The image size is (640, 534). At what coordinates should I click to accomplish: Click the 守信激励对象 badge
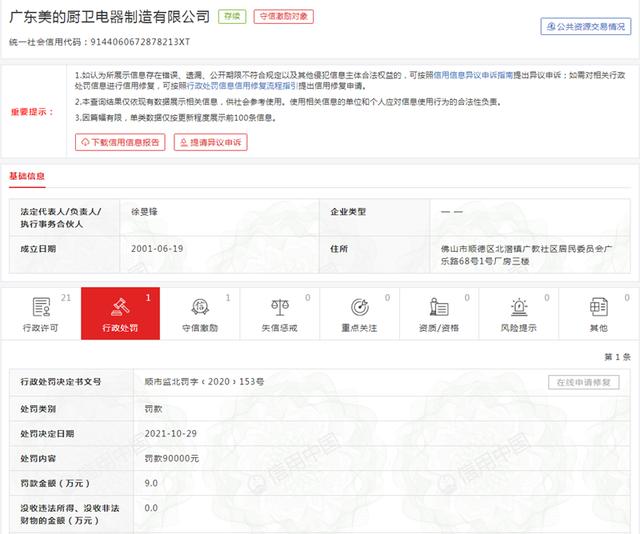(284, 16)
